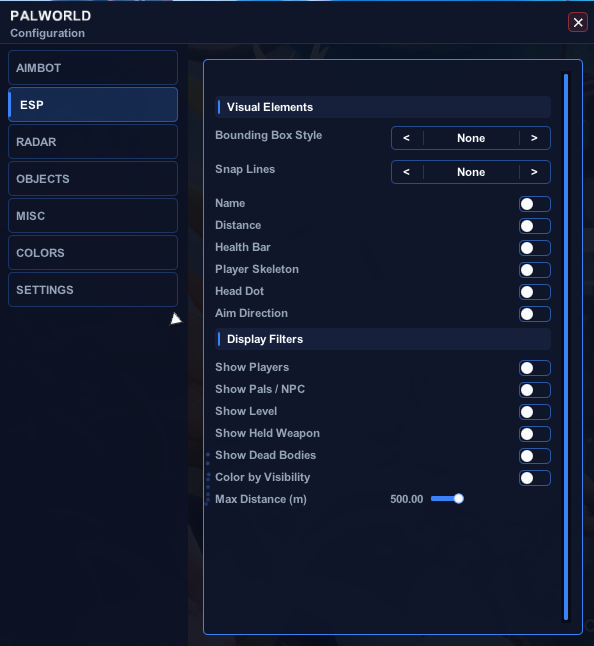Close the Palworld Configuration window

click(x=578, y=22)
